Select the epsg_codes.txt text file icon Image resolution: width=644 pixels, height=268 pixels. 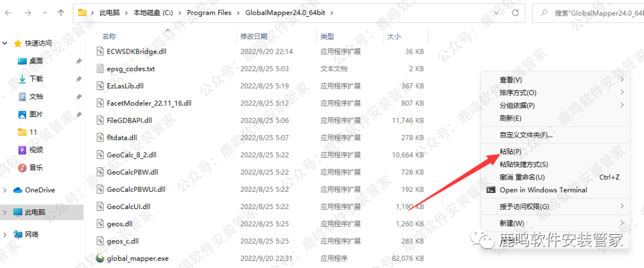pyautogui.click(x=101, y=68)
